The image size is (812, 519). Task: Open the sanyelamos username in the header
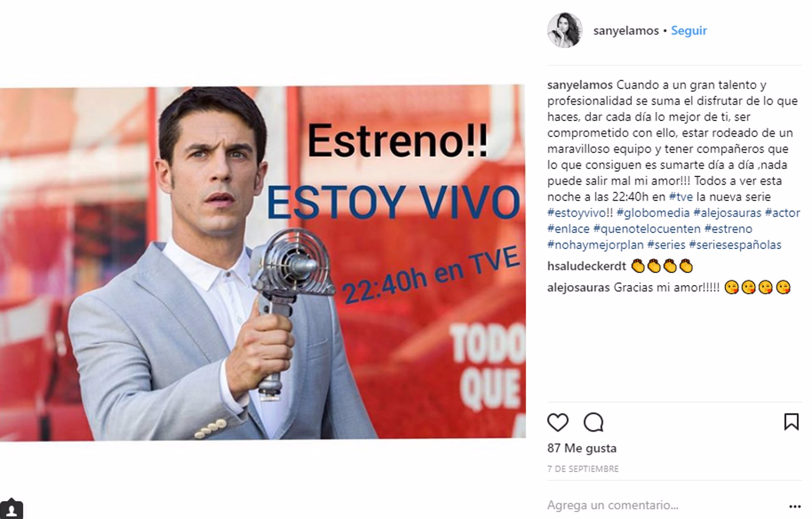(626, 30)
